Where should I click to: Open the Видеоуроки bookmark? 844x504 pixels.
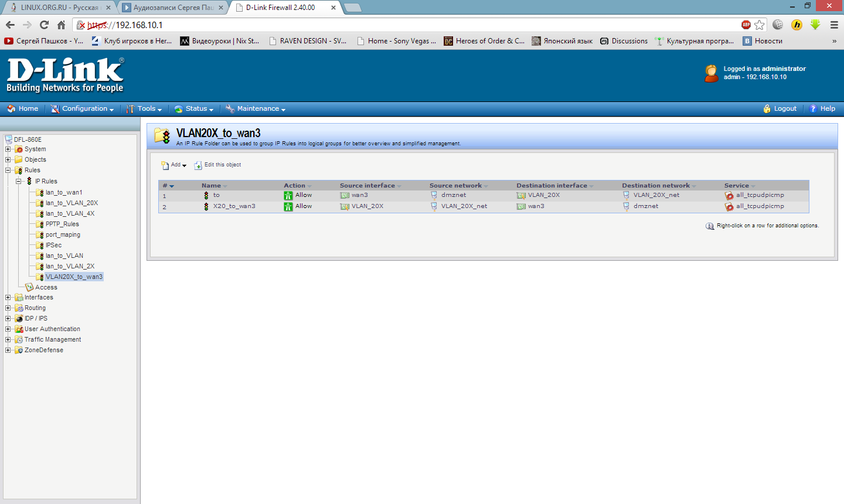[x=219, y=41]
